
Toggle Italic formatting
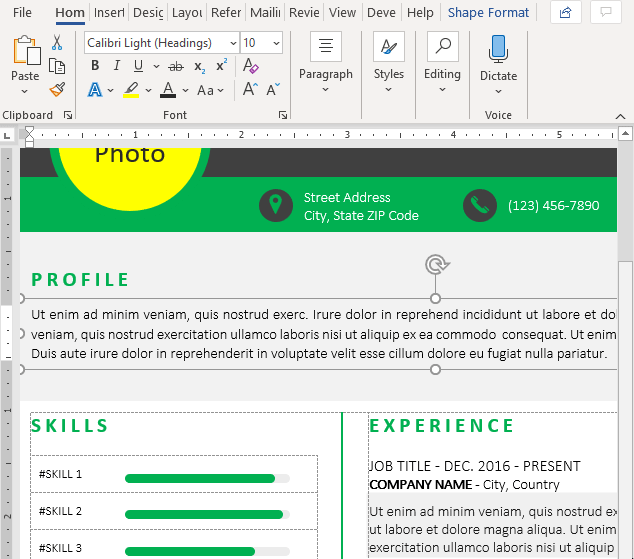coord(117,65)
